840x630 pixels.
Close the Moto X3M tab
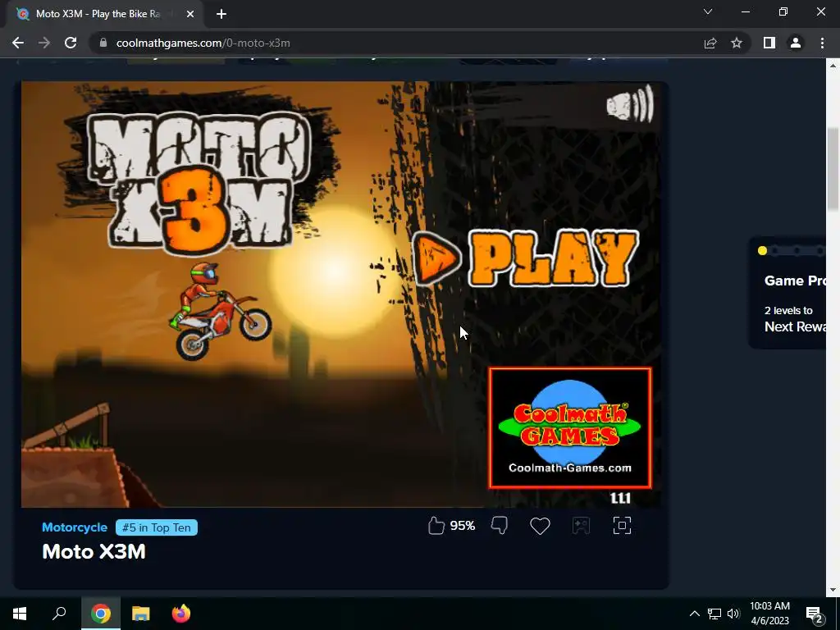[x=190, y=14]
